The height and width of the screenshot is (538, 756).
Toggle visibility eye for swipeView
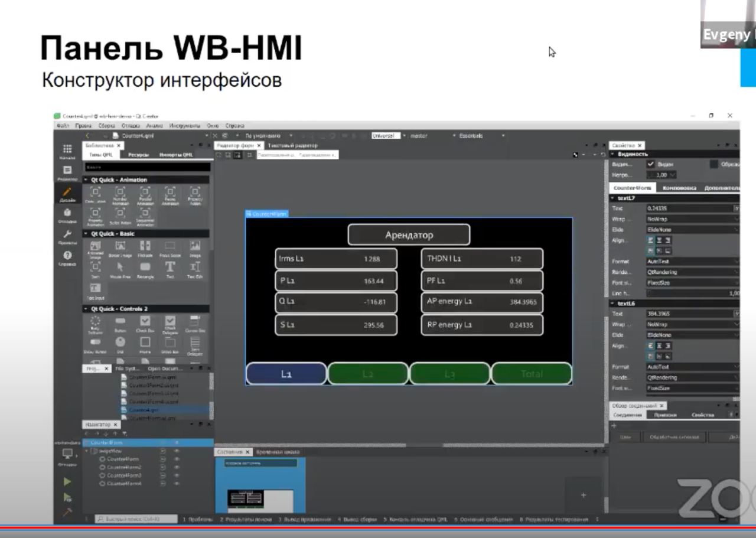pyautogui.click(x=177, y=451)
